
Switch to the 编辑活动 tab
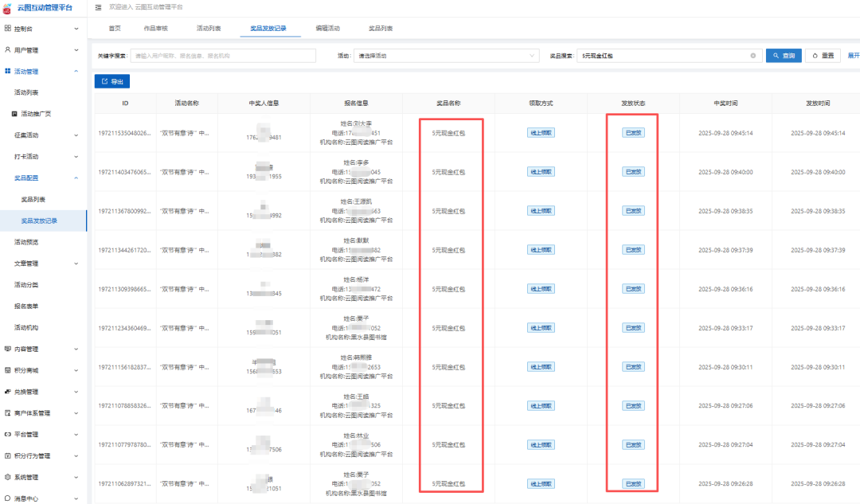[x=327, y=29]
